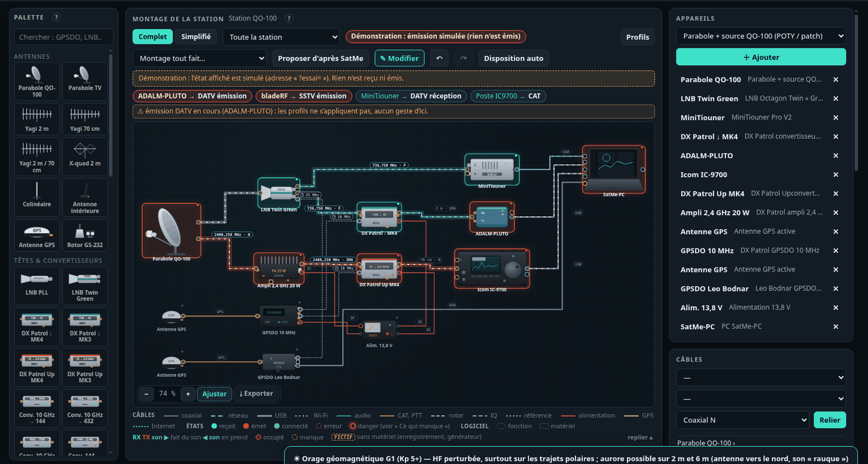868x464 pixels.
Task: Click Proposer d'après SatMe
Action: (321, 58)
